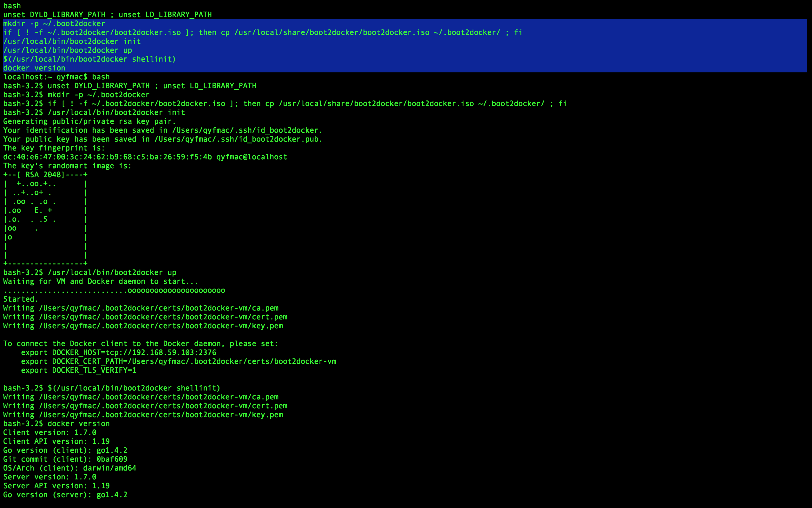The width and height of the screenshot is (812, 508).
Task: Click 'Waiting for VM and Docker daemon to start...'
Action: tap(101, 282)
